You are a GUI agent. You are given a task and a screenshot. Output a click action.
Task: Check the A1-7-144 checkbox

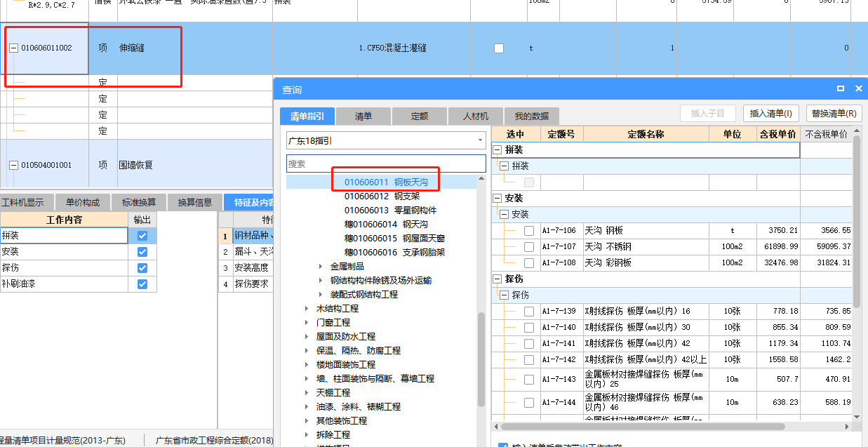click(529, 403)
